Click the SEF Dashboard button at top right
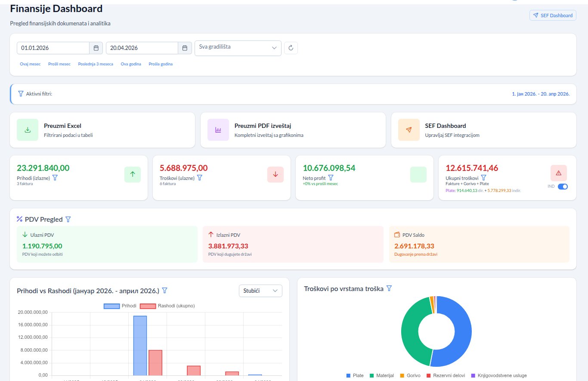This screenshot has width=588, height=381. click(x=553, y=15)
